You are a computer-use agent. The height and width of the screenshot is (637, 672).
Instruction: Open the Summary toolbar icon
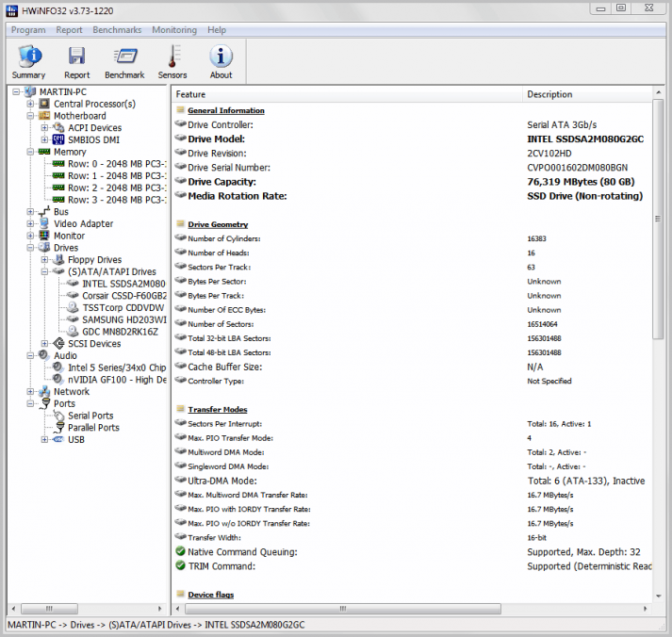point(28,62)
